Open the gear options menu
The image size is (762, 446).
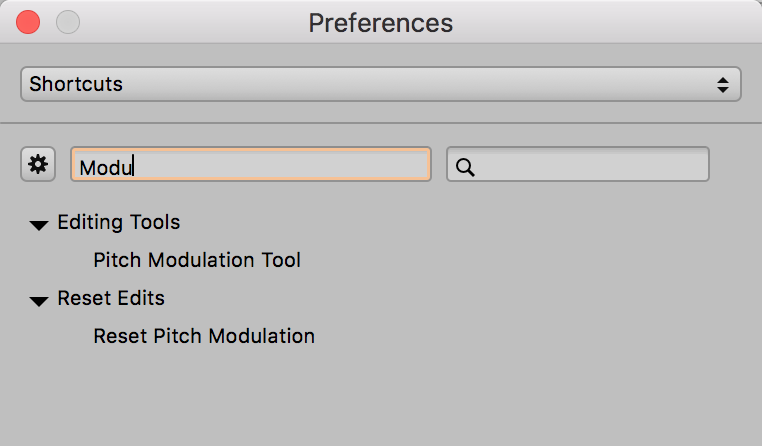pos(38,165)
